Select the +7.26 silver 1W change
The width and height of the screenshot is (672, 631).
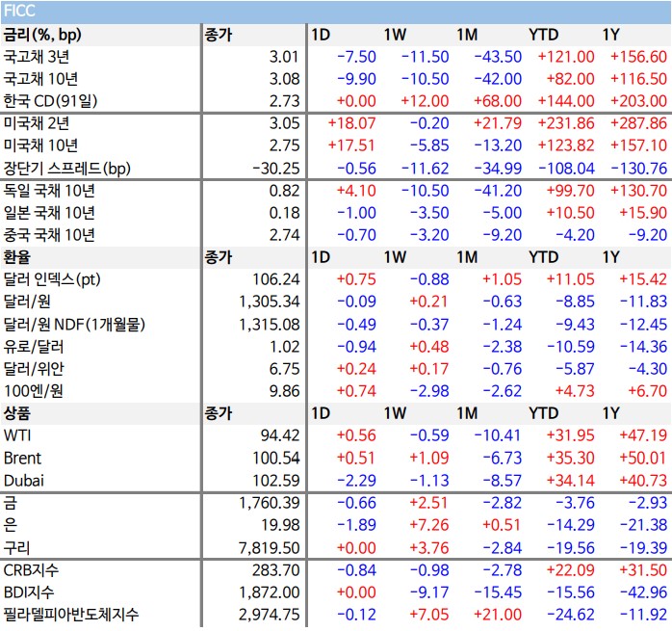pyautogui.click(x=429, y=525)
